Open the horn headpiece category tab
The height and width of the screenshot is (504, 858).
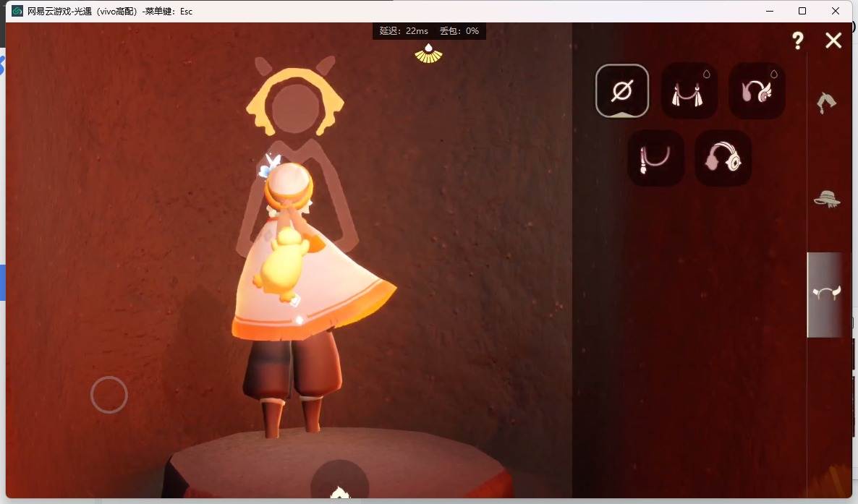point(825,294)
